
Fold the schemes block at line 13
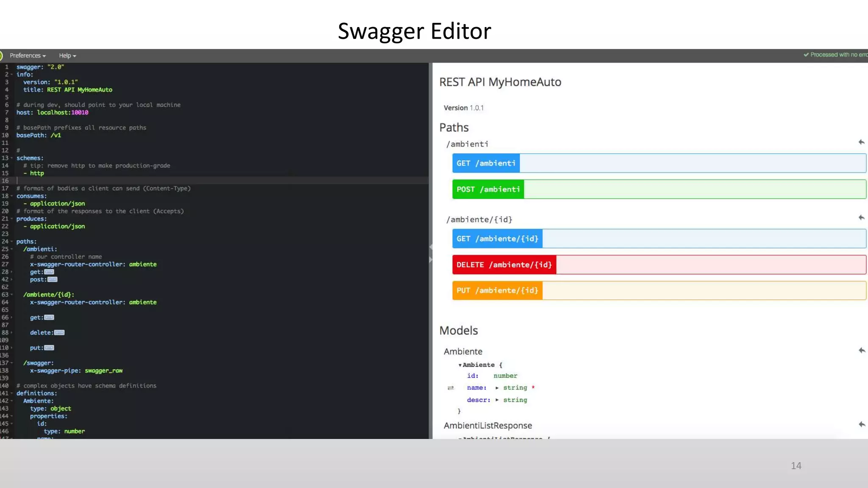pyautogui.click(x=11, y=158)
